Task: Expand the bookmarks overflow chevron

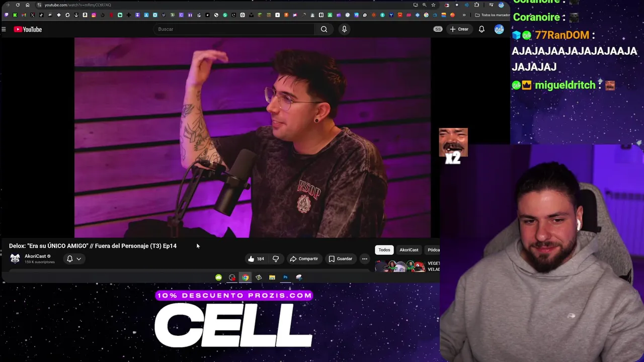Action: tap(464, 15)
